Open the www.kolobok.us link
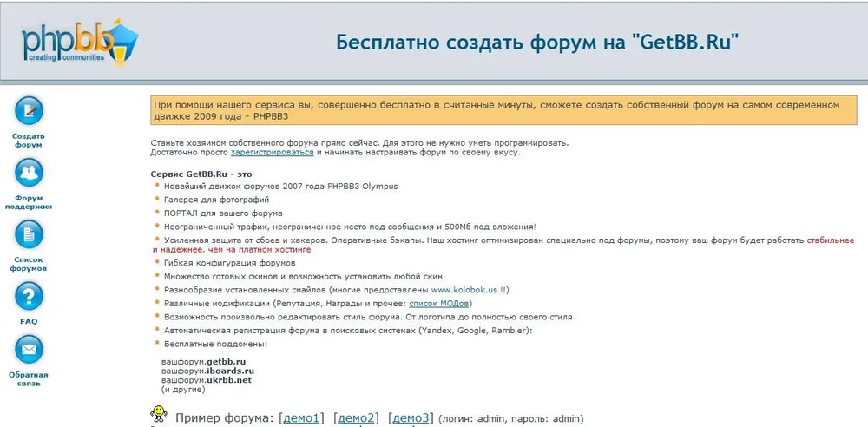 click(464, 290)
